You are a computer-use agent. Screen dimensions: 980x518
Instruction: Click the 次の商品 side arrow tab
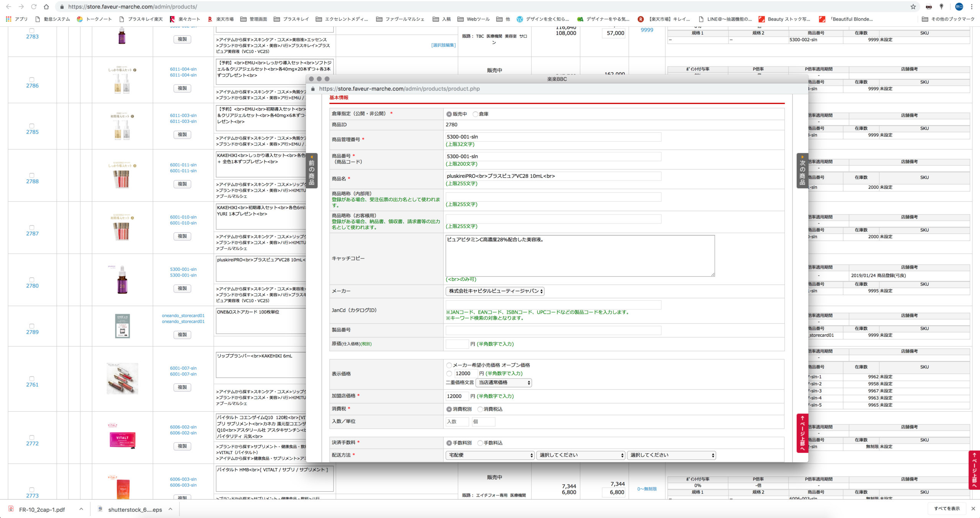pyautogui.click(x=802, y=171)
